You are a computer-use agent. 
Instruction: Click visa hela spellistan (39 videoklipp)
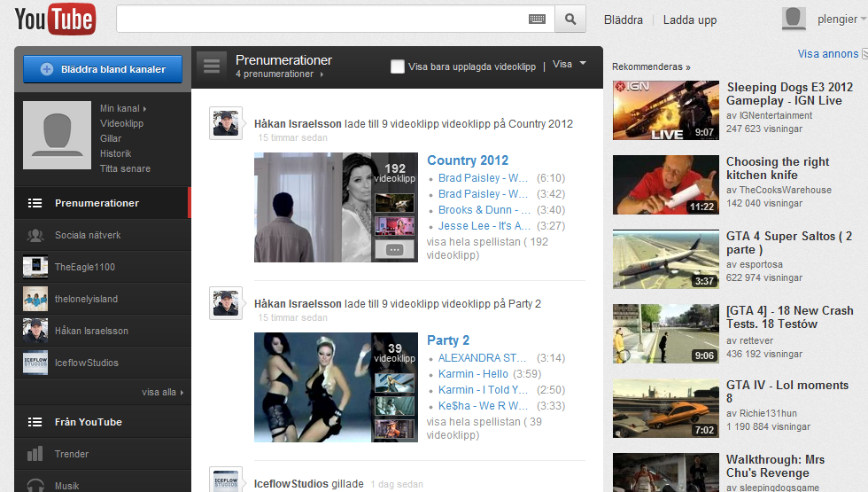[484, 428]
